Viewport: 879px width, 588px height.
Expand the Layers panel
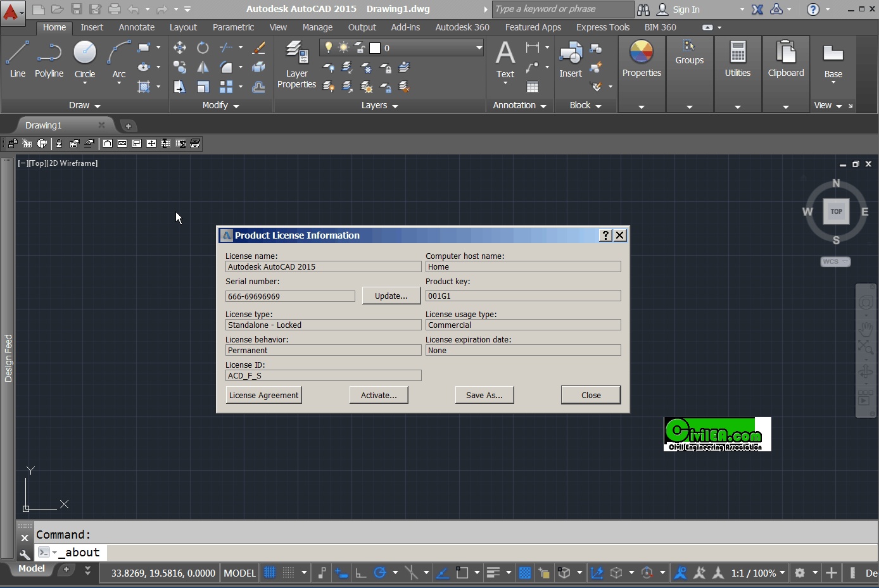point(379,105)
